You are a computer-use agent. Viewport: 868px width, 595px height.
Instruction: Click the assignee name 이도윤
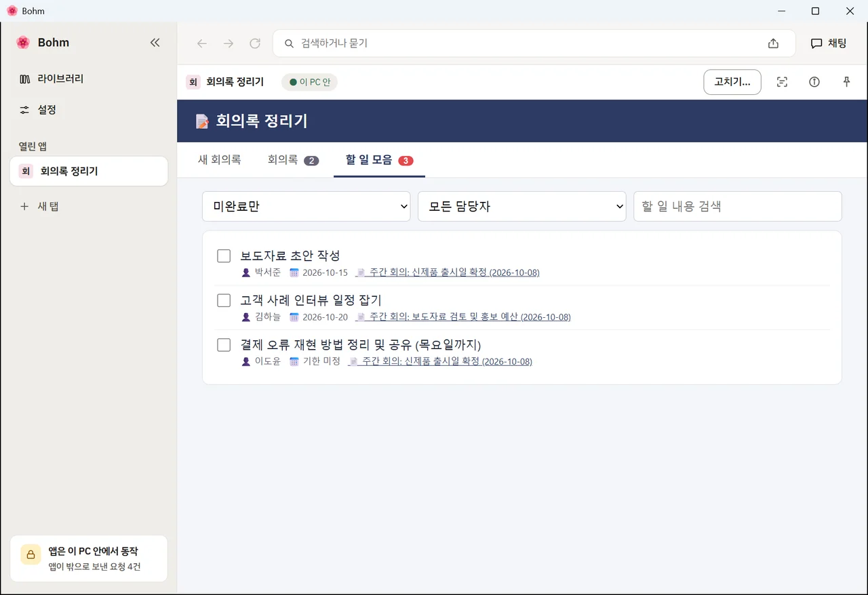[x=267, y=362]
